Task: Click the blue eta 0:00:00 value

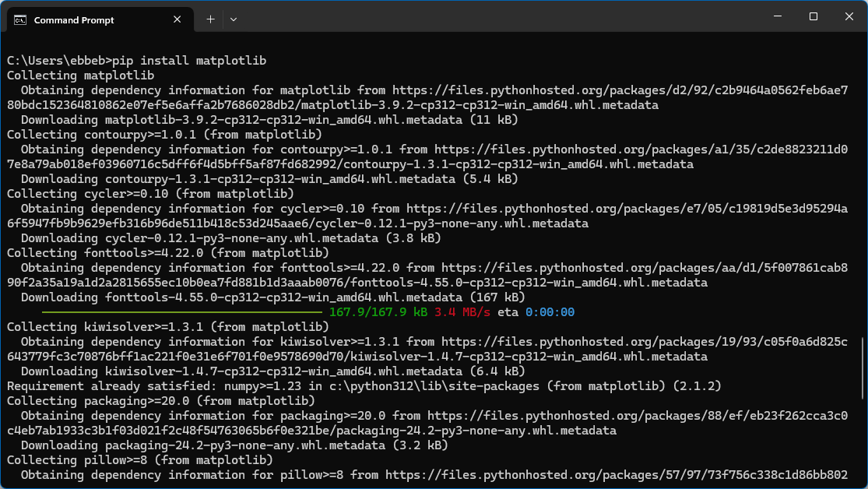Action: [550, 312]
